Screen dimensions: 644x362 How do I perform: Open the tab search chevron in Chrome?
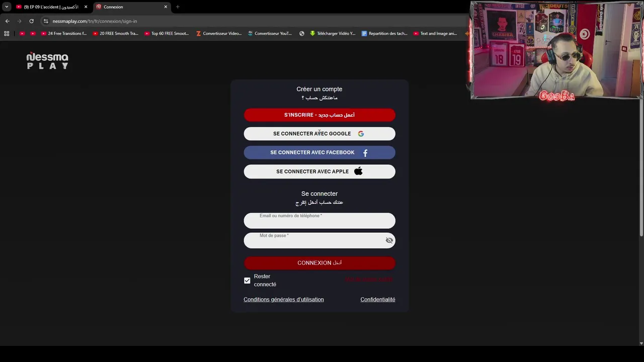(7, 7)
